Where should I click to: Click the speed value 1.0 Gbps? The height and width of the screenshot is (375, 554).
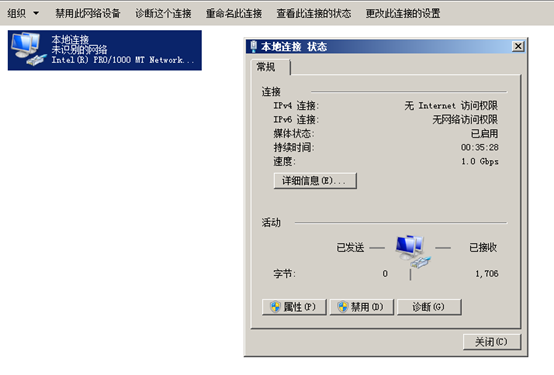click(x=479, y=162)
